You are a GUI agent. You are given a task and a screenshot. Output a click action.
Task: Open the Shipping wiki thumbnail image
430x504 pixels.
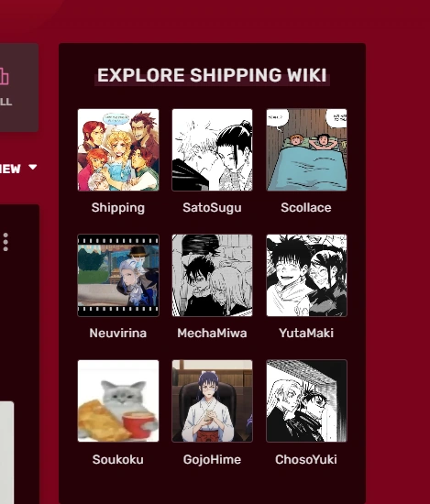click(118, 149)
